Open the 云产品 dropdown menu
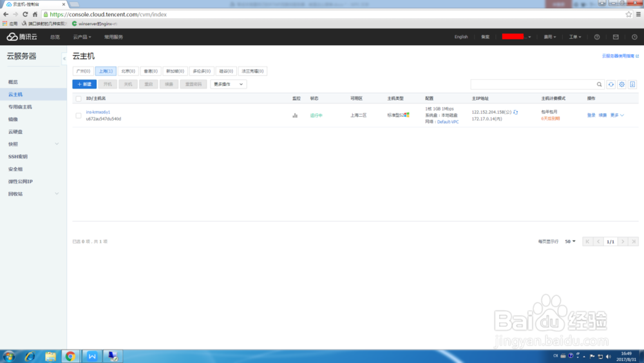Screen dimensions: 644x363 [x=82, y=37]
